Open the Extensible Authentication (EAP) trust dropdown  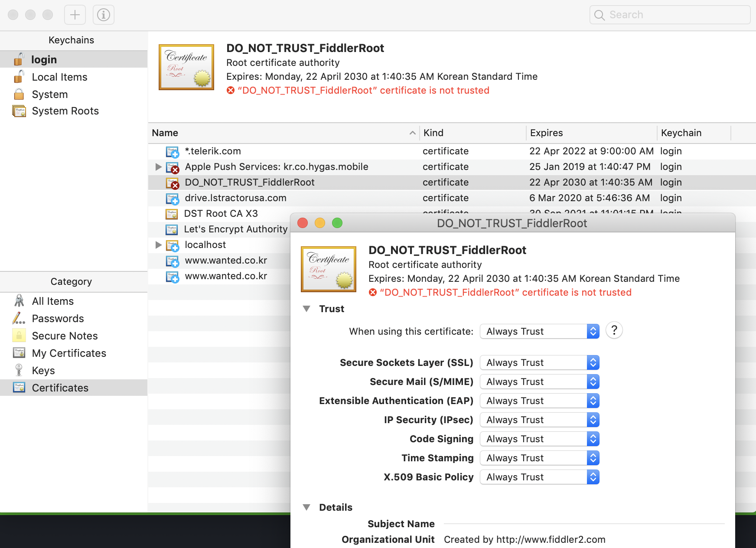tap(540, 401)
